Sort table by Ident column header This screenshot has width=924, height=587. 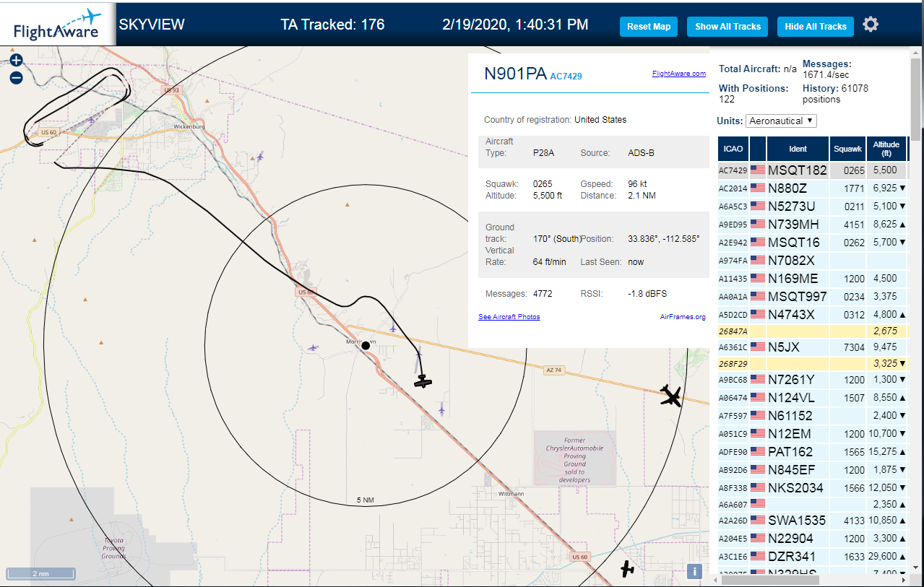click(x=798, y=149)
